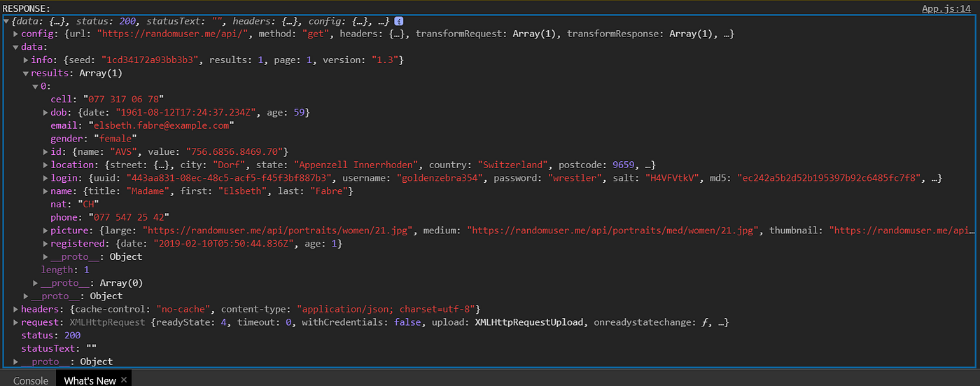Switch to the Console drawer tab
The width and height of the screenshot is (980, 386).
tap(30, 380)
